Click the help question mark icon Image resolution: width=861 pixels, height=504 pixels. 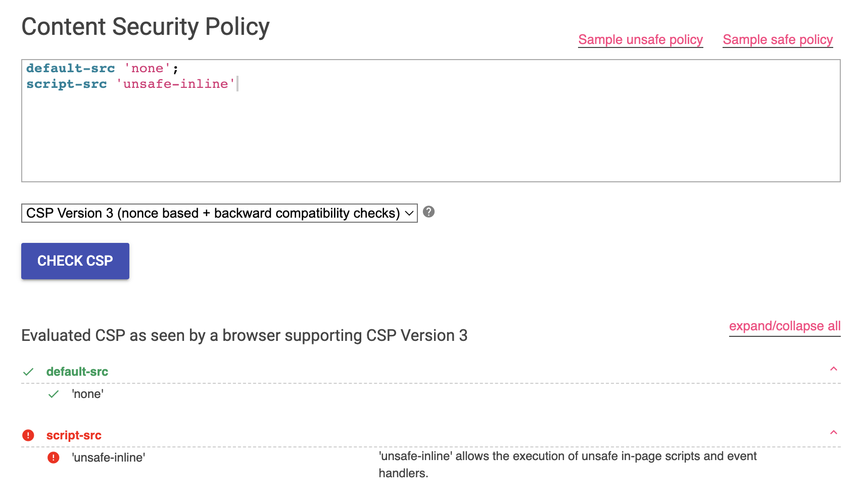pyautogui.click(x=428, y=212)
